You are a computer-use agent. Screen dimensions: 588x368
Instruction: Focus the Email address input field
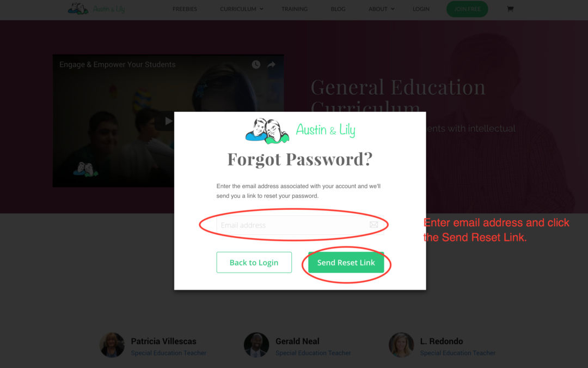300,225
